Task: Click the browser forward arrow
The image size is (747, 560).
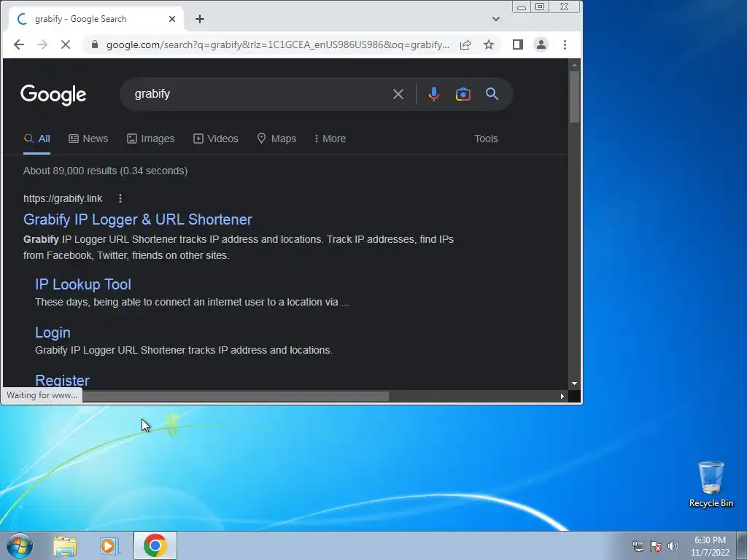Action: coord(42,44)
